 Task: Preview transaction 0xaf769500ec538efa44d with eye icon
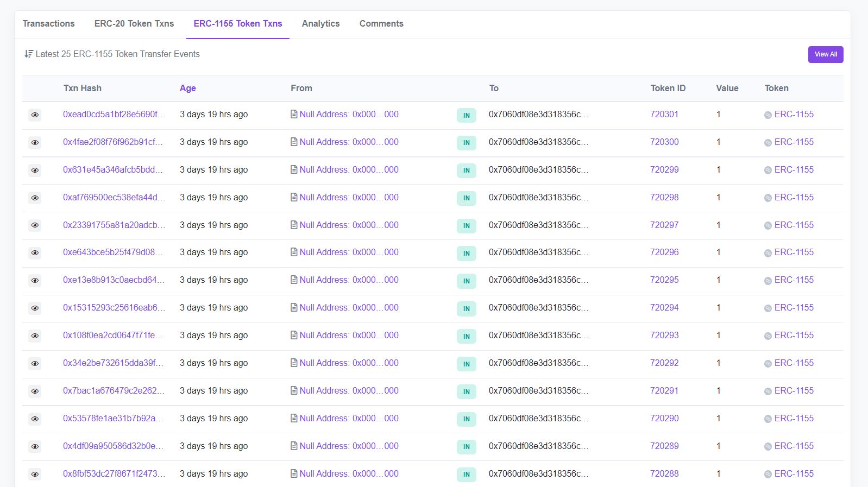(x=35, y=198)
